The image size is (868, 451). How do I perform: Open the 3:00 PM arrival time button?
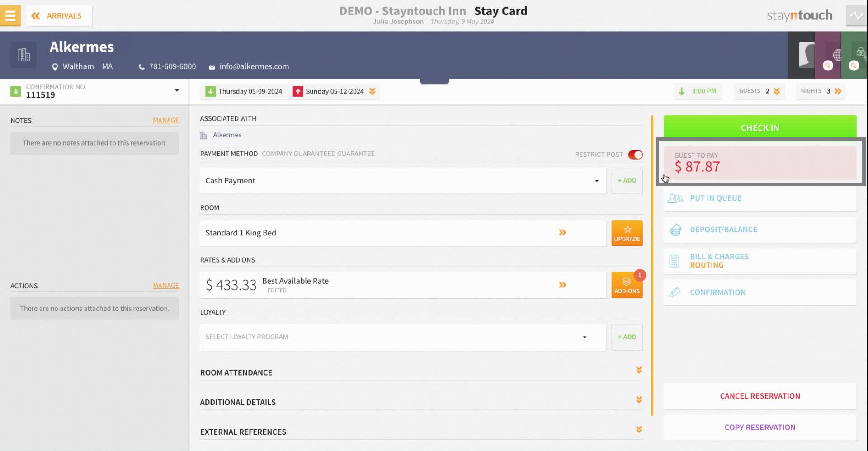[x=698, y=91]
